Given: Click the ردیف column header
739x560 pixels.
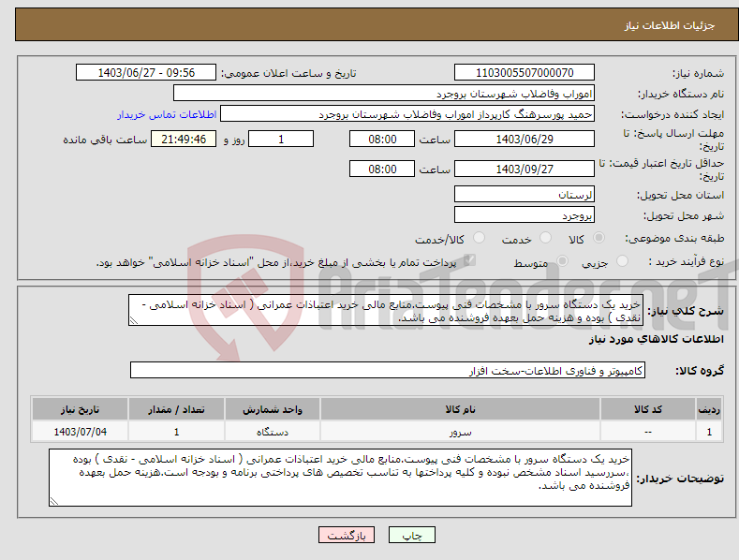Looking at the screenshot, I should (709, 409).
